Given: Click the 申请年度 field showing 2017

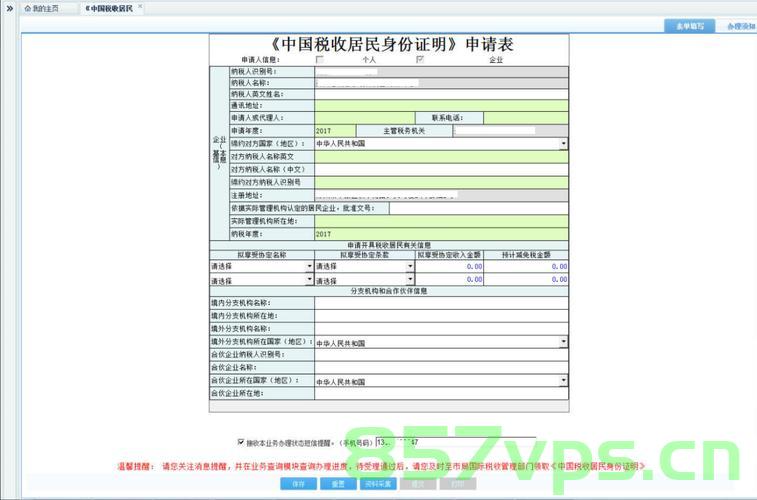Looking at the screenshot, I should 335,131.
